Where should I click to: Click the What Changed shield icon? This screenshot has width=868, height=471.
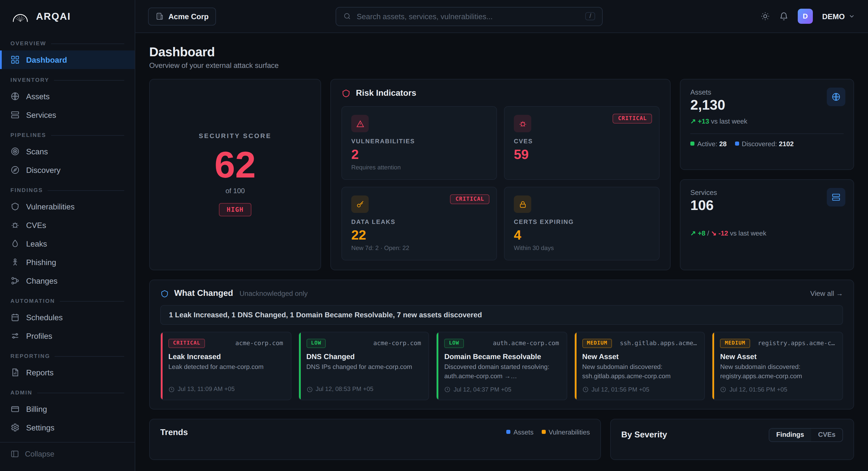point(164,294)
